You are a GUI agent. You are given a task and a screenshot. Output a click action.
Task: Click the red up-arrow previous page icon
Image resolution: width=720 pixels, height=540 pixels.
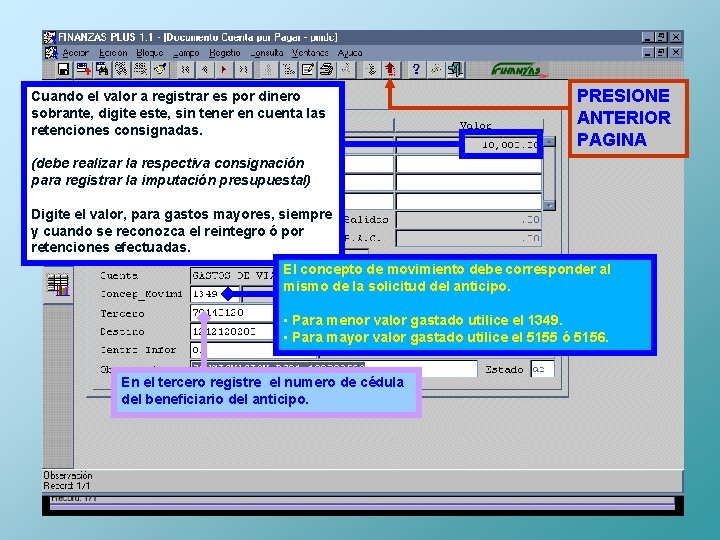[x=390, y=69]
